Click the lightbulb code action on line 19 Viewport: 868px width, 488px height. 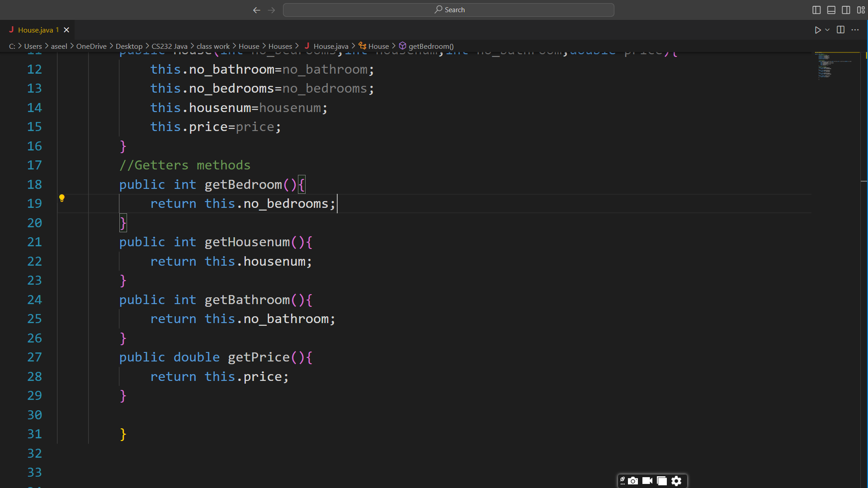62,198
